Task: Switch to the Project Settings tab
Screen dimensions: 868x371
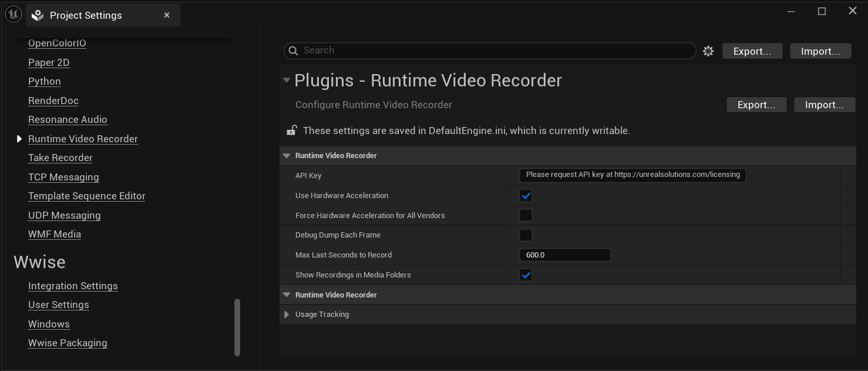Action: [103, 15]
